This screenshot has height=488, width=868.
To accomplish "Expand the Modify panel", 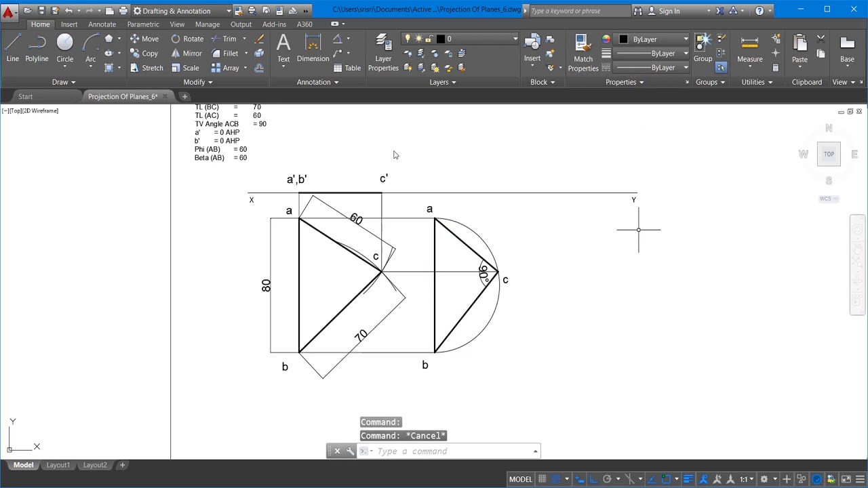I will pos(198,82).
